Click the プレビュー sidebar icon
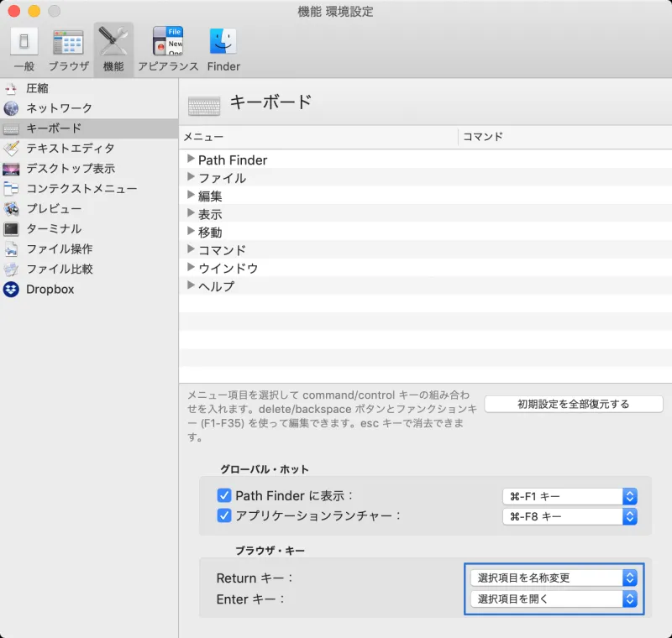The height and width of the screenshot is (638, 672). 11,209
